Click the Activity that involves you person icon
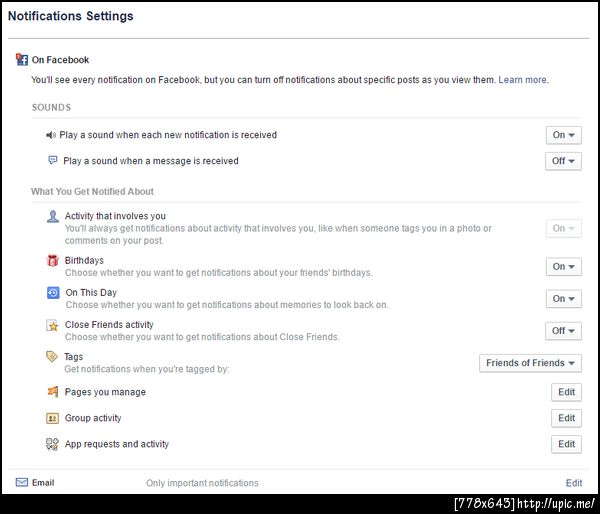Viewport: 600px width, 514px height. [53, 216]
